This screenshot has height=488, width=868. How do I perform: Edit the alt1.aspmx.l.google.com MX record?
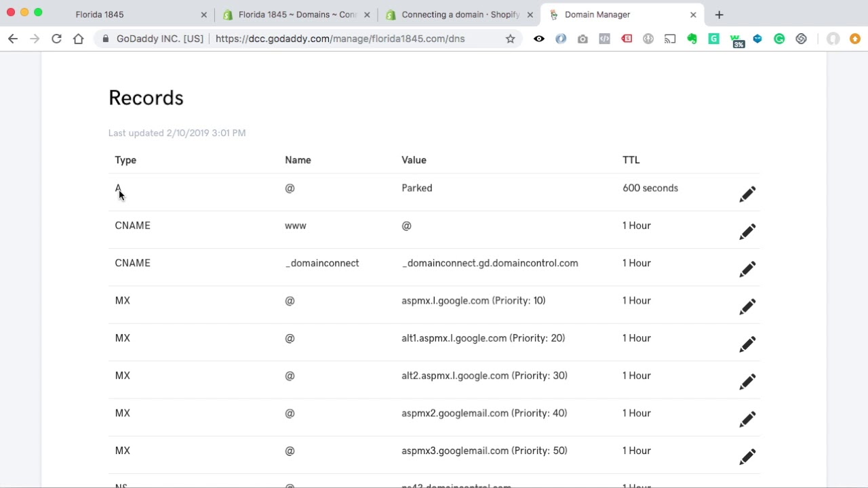pos(747,344)
